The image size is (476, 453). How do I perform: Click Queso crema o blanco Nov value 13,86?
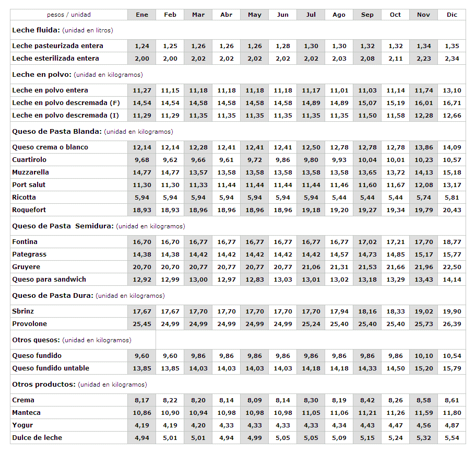click(423, 147)
